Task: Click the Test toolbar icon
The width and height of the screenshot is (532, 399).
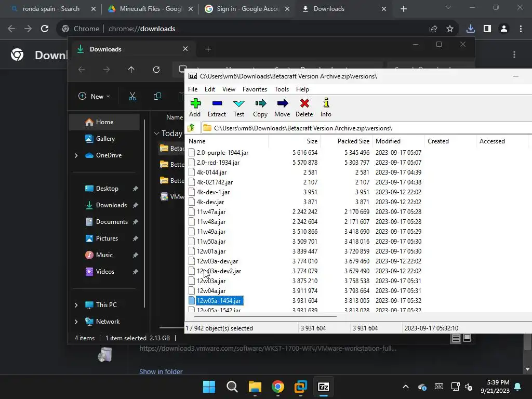Action: coord(238,108)
